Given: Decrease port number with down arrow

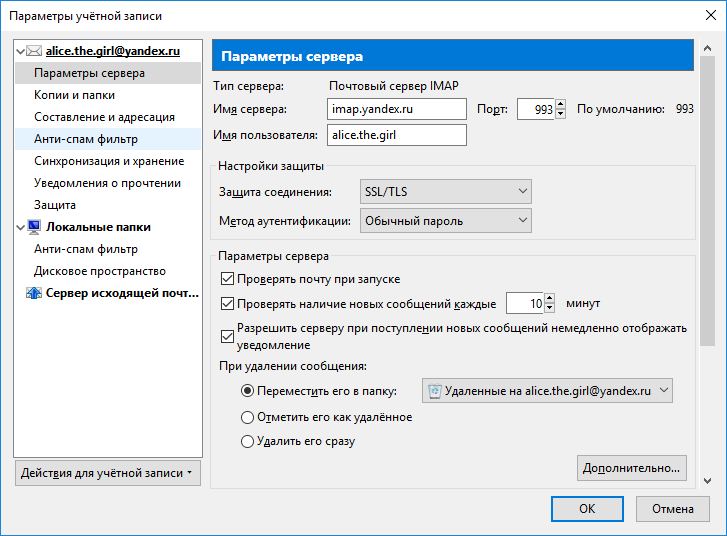Looking at the screenshot, I should [561, 114].
